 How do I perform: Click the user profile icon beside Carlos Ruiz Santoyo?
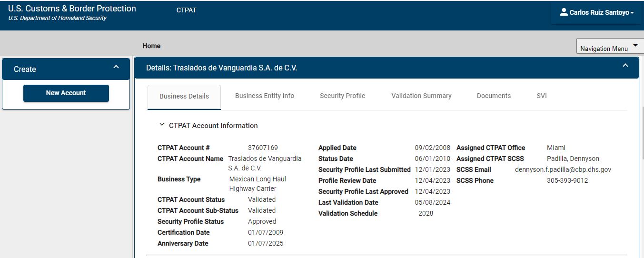[x=564, y=12]
